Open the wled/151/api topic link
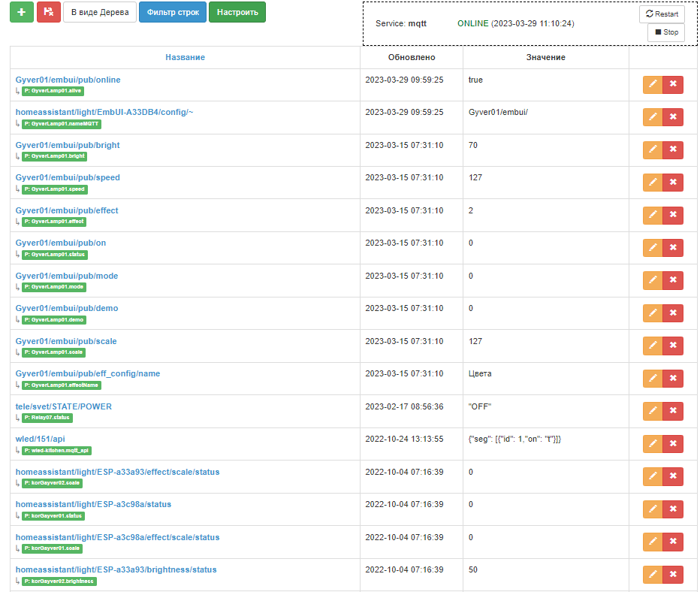700x592 pixels. (x=40, y=439)
